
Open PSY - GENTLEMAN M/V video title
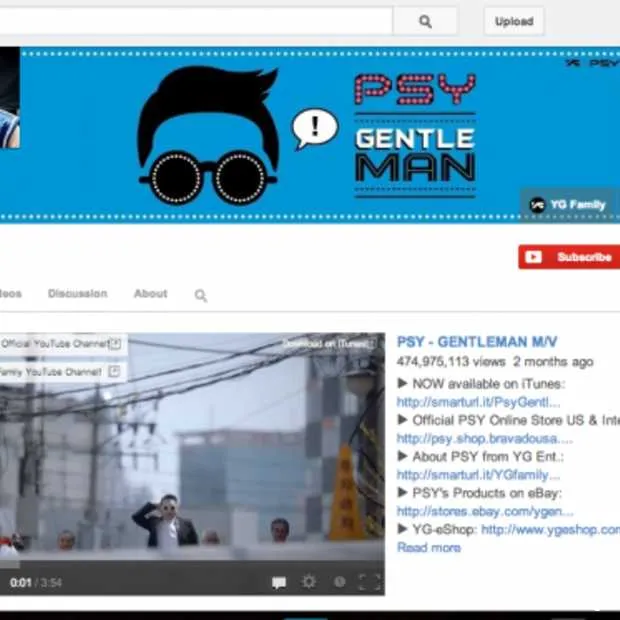477,342
